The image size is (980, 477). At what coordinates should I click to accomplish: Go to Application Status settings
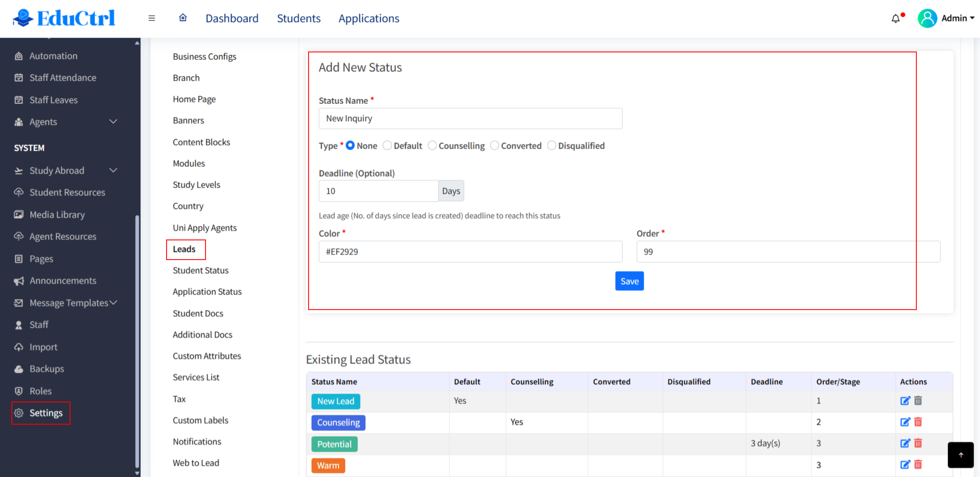click(x=207, y=292)
